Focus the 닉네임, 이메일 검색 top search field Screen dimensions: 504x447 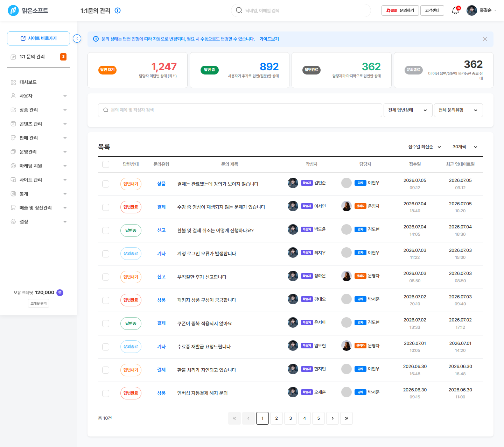(x=301, y=10)
